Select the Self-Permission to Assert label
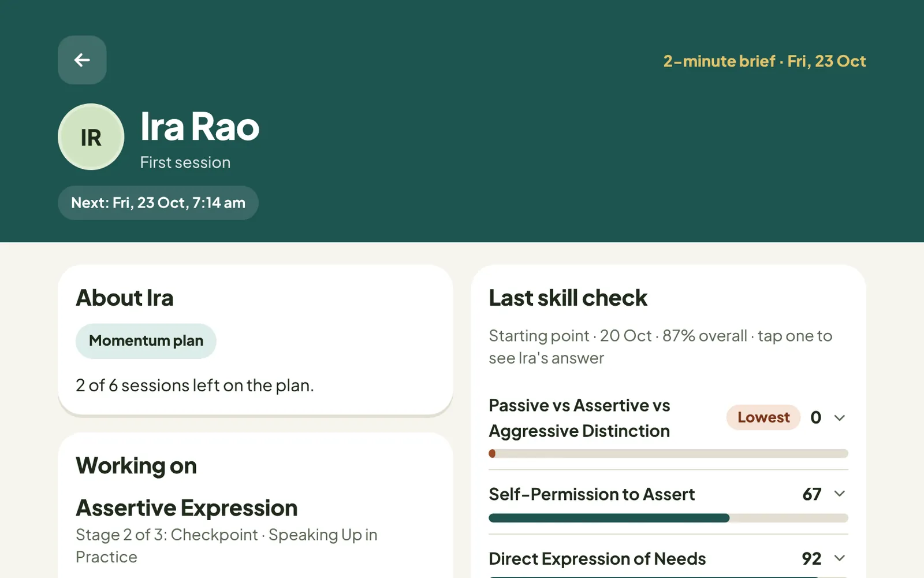924x578 pixels. click(592, 494)
